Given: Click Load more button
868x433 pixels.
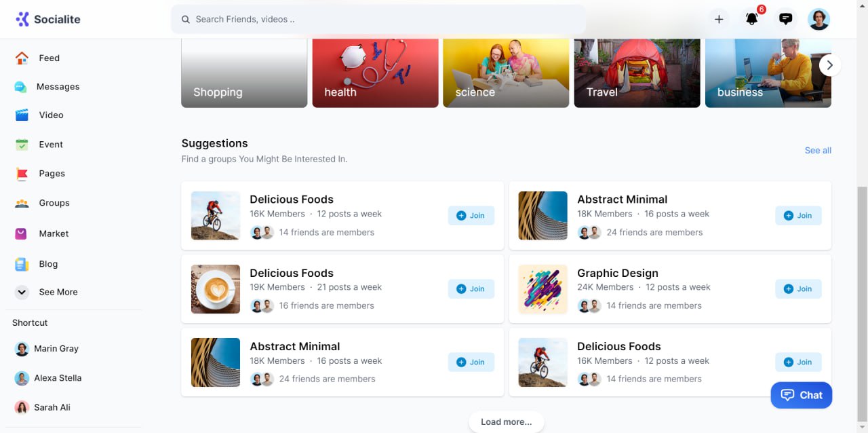Looking at the screenshot, I should [x=506, y=421].
